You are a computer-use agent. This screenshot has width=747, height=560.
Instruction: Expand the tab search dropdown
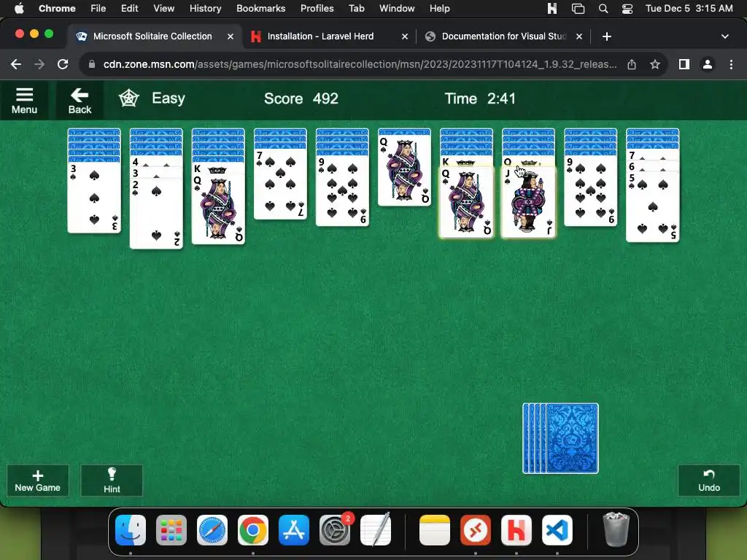point(724,36)
